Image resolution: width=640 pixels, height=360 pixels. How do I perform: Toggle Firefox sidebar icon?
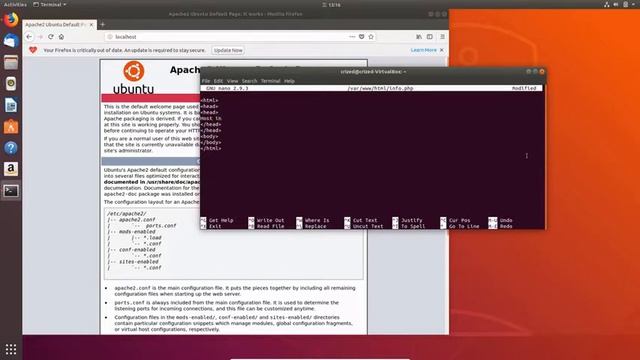click(430, 37)
